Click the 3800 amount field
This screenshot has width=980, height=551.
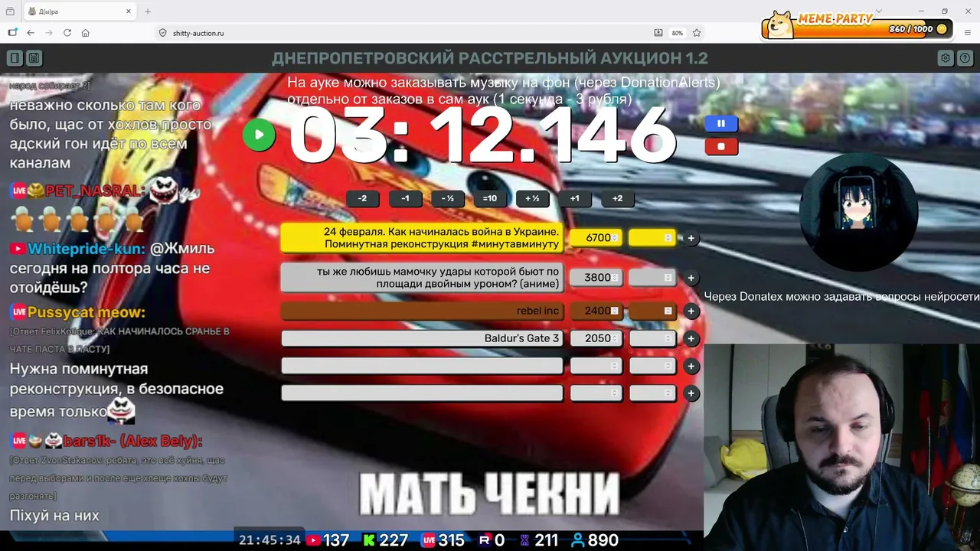click(596, 278)
